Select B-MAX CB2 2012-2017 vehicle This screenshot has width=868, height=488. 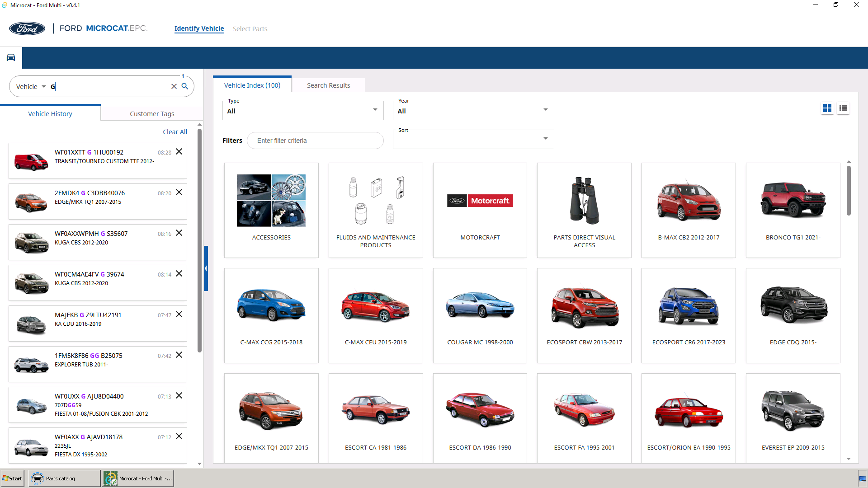pos(689,210)
